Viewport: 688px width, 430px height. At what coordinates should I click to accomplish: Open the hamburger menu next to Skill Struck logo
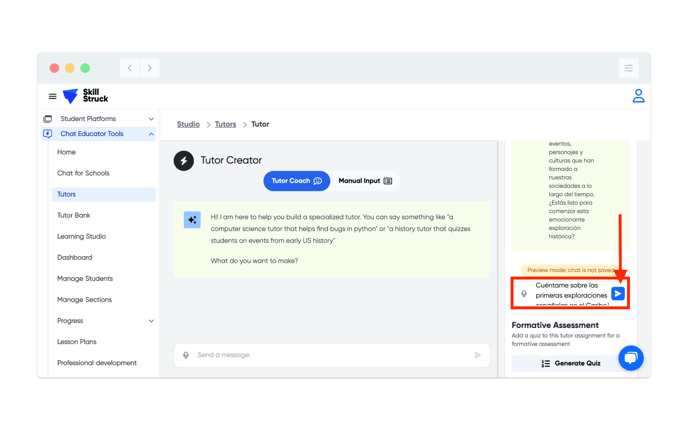pyautogui.click(x=53, y=96)
